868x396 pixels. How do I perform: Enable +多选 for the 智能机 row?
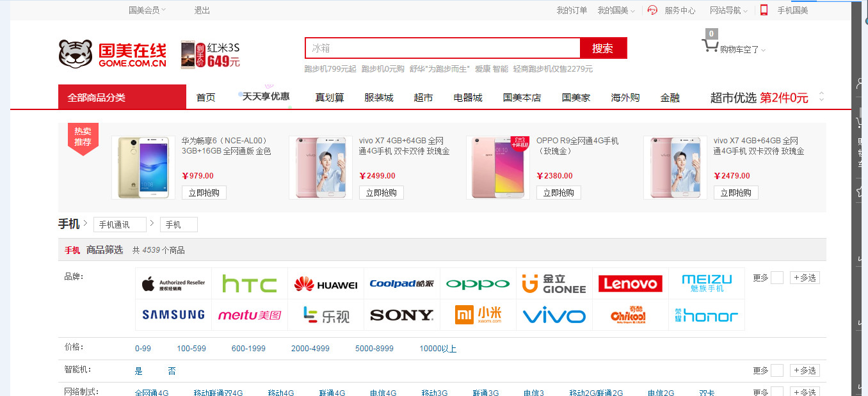pyautogui.click(x=805, y=370)
